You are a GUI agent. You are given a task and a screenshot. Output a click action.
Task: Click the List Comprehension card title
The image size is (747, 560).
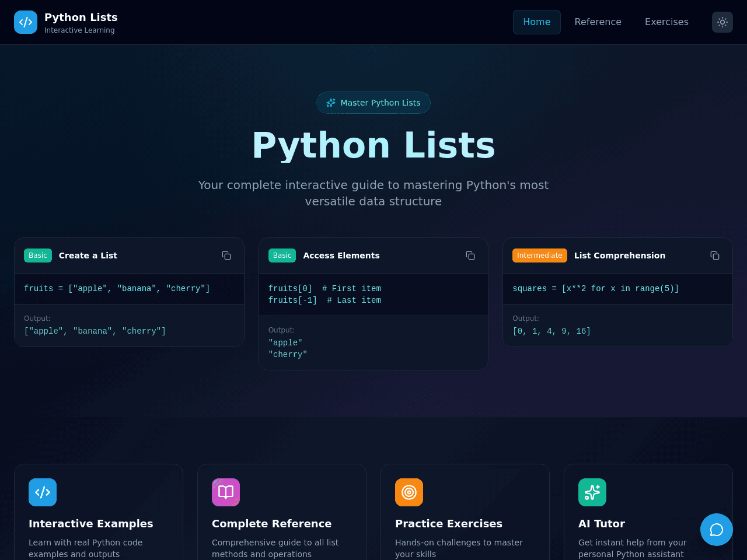tap(620, 256)
